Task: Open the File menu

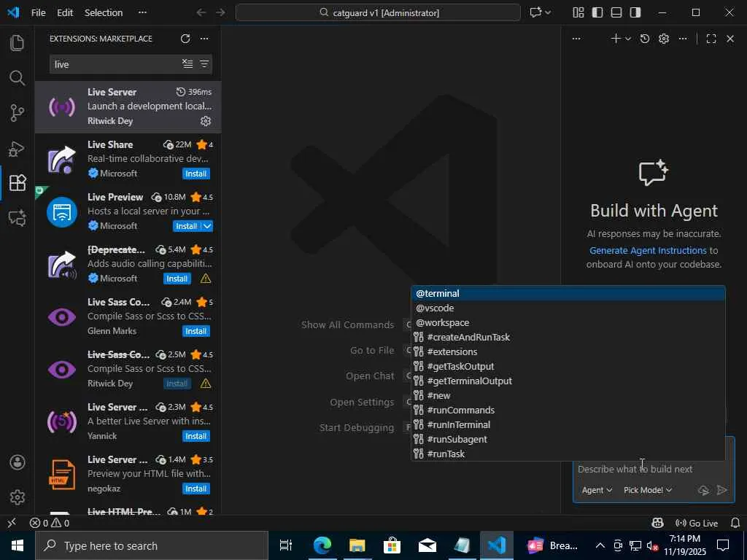Action: [x=38, y=12]
